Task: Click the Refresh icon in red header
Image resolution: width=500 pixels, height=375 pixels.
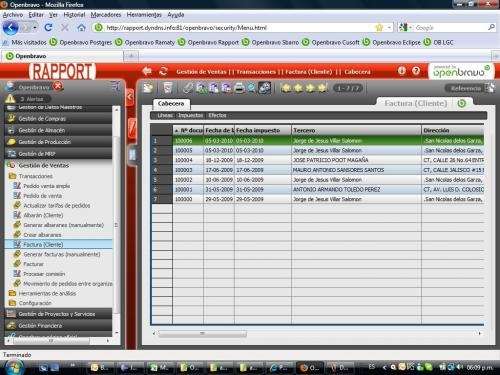Action: (163, 71)
